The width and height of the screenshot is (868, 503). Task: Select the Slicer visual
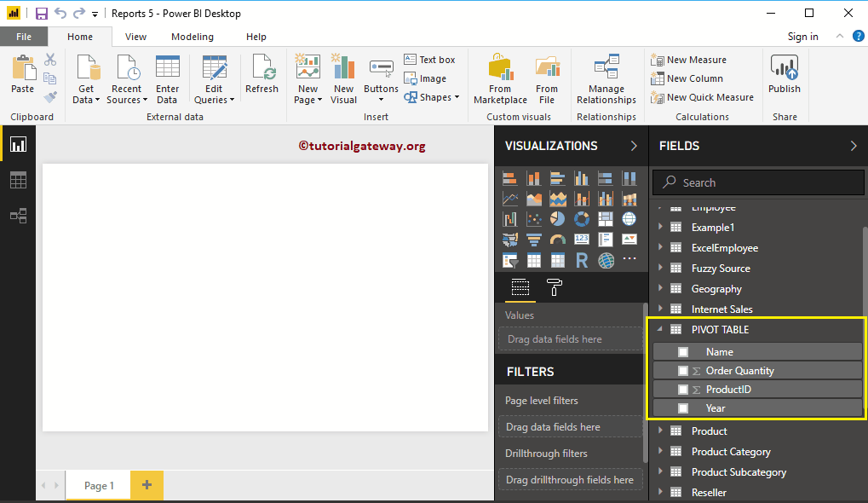point(510,260)
